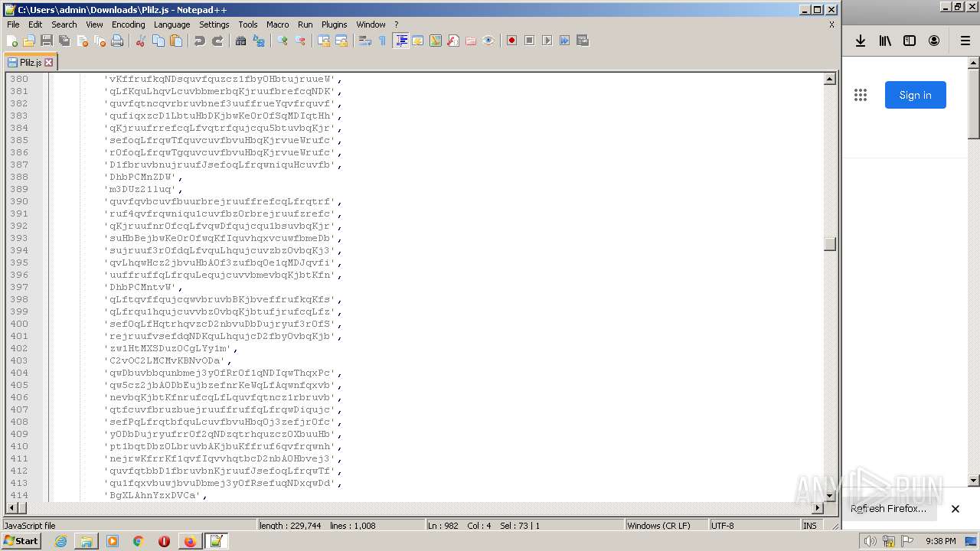The image size is (980, 551).
Task: Open Firefox library bookshelf icon
Action: click(x=885, y=41)
